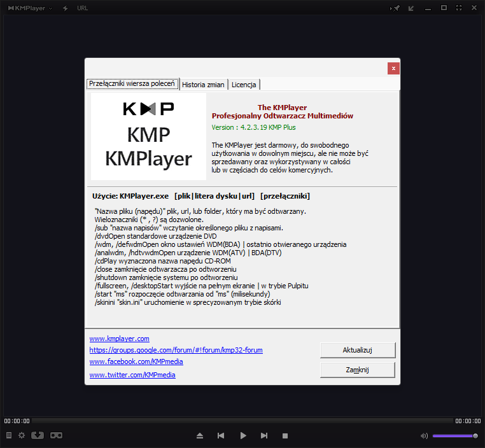This screenshot has height=448, width=485.
Task: Click the download box icon
Action: (38, 435)
